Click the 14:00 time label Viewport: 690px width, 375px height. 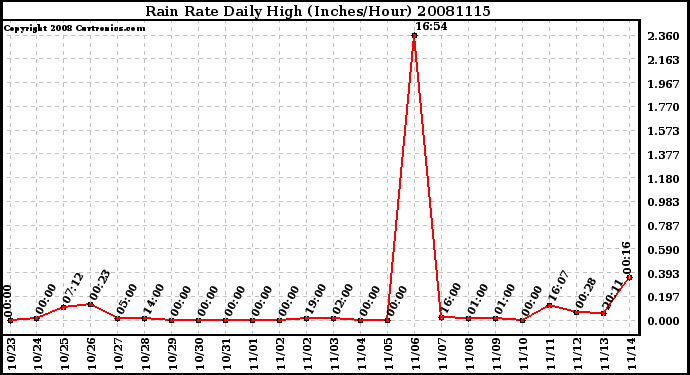(154, 300)
